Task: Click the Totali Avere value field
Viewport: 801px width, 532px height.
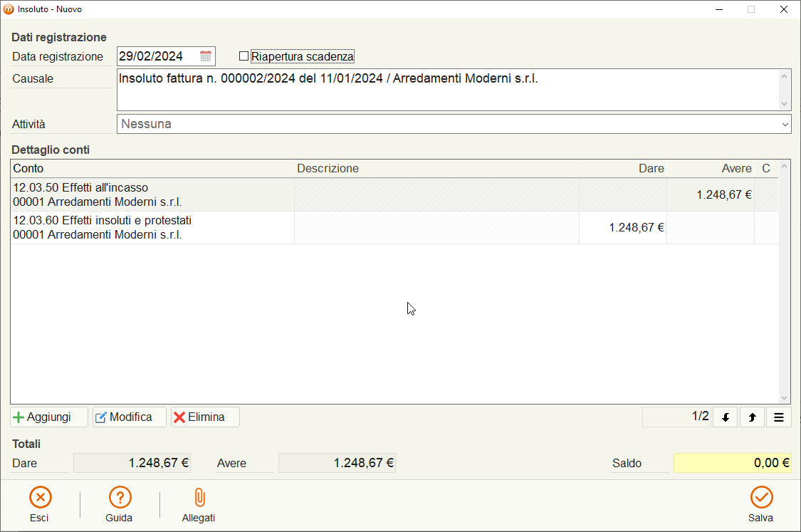Action: (x=337, y=463)
